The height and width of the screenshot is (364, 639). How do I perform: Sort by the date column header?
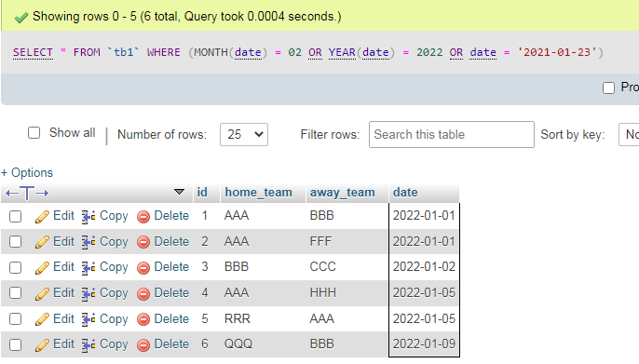pos(405,192)
